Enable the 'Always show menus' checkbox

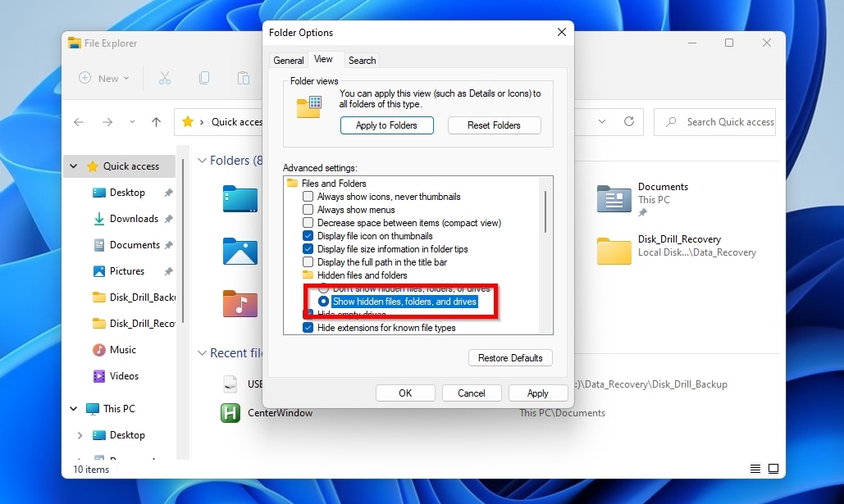coord(308,209)
